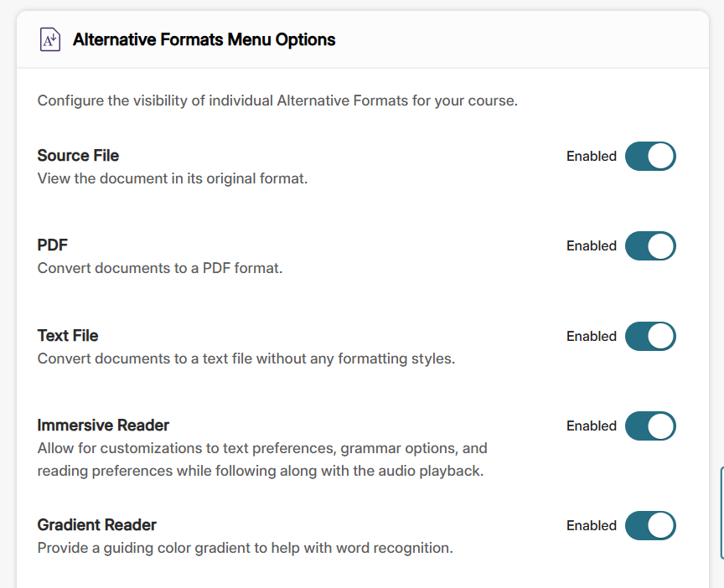The image size is (724, 588).
Task: Select the Gradient Reader heading
Action: point(96,524)
